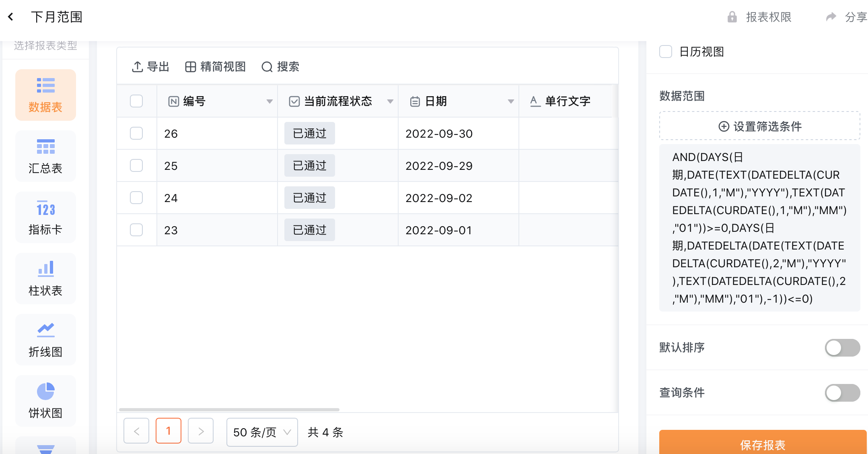Click the 单行文字 column header
Viewport: 868px width, 454px height.
[568, 101]
